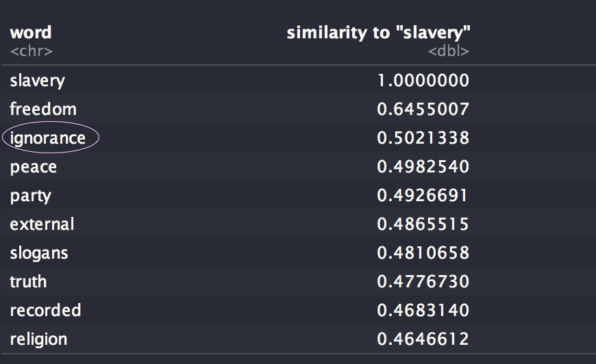Select the "peace" word cell
596x364 pixels.
tap(34, 167)
